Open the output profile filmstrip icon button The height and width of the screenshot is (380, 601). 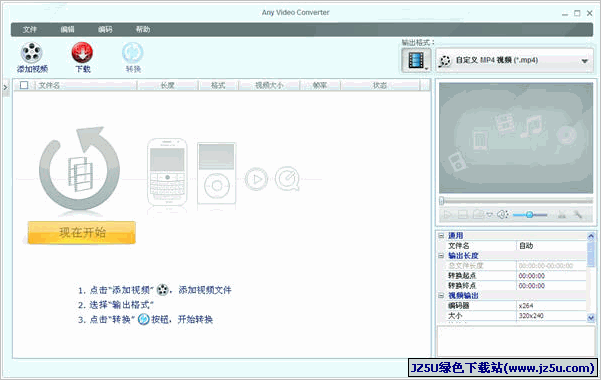pos(416,60)
